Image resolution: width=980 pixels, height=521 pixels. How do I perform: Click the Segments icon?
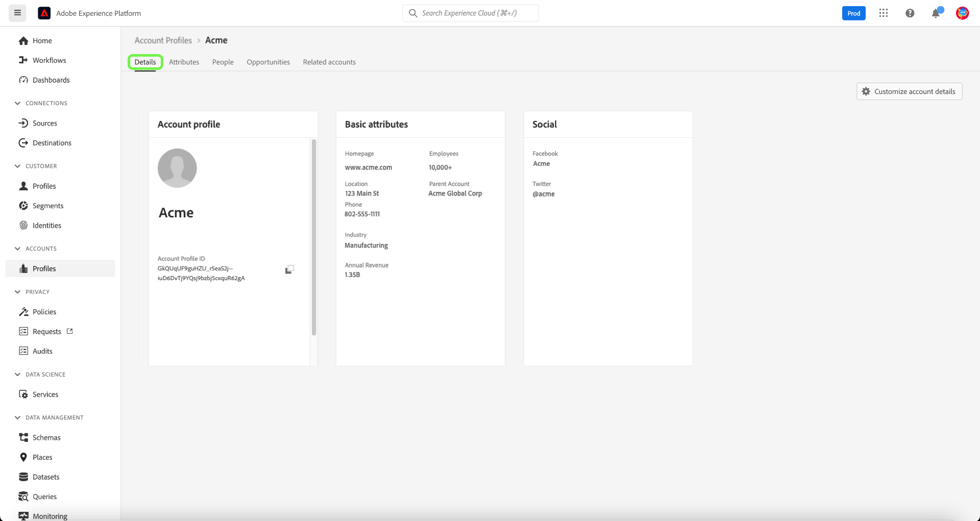23,206
